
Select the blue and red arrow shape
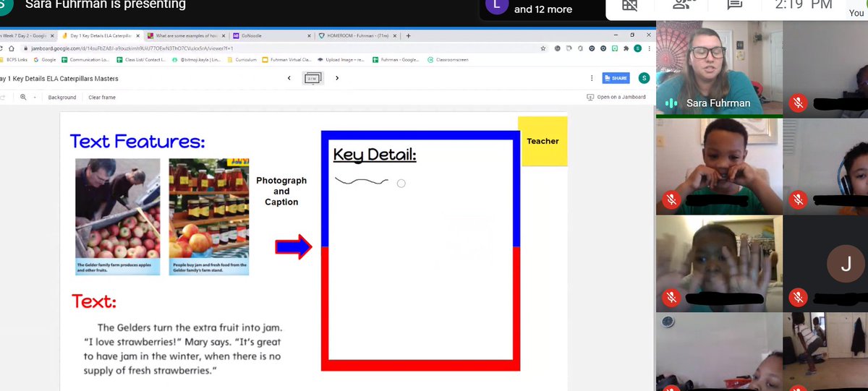[x=293, y=247]
